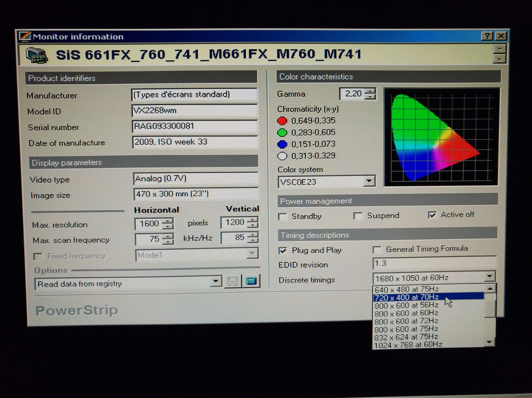
Task: Click the green chromaticity swatch
Action: pyautogui.click(x=282, y=132)
